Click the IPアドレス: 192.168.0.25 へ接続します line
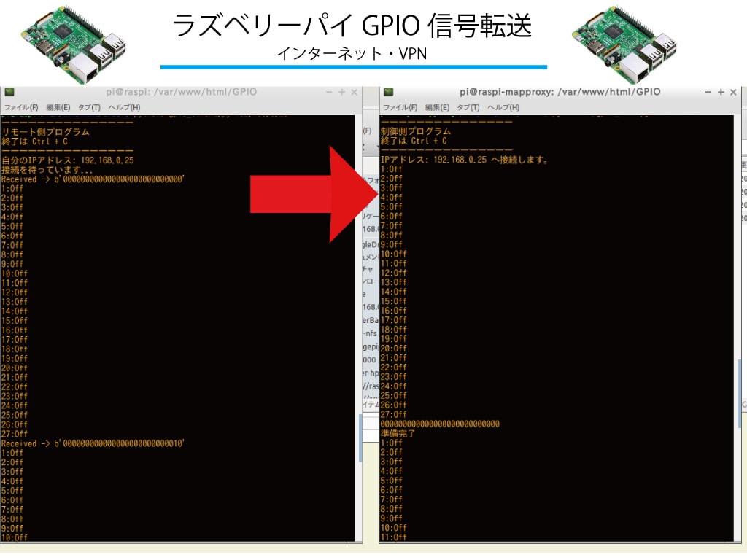The width and height of the screenshot is (747, 560). pyautogui.click(x=465, y=160)
